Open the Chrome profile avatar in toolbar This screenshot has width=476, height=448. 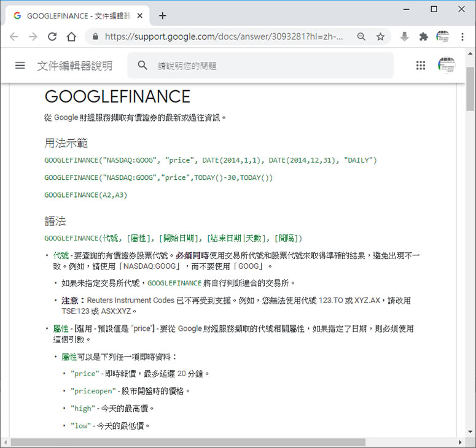(x=443, y=37)
